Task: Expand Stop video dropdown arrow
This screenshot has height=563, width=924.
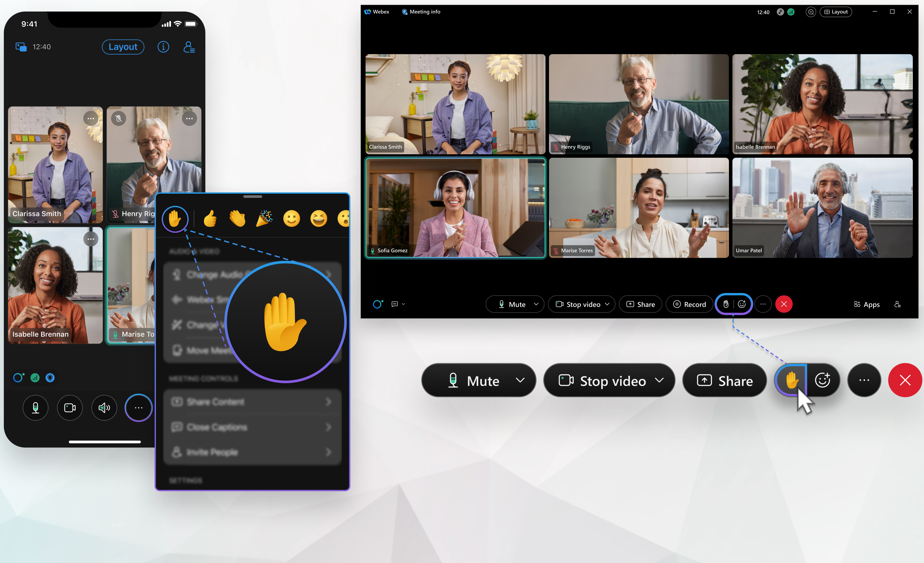Action: (660, 380)
